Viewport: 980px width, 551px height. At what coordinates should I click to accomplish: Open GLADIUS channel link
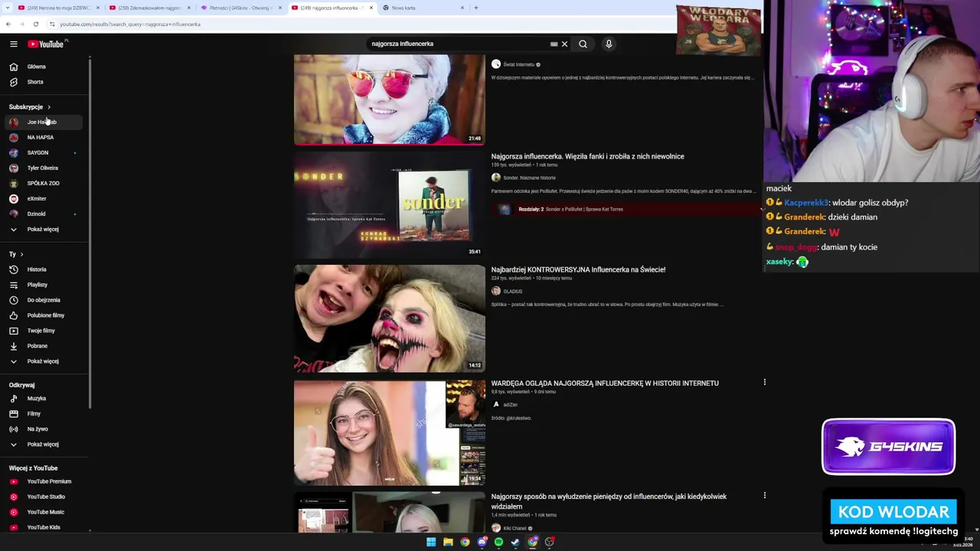(x=513, y=292)
